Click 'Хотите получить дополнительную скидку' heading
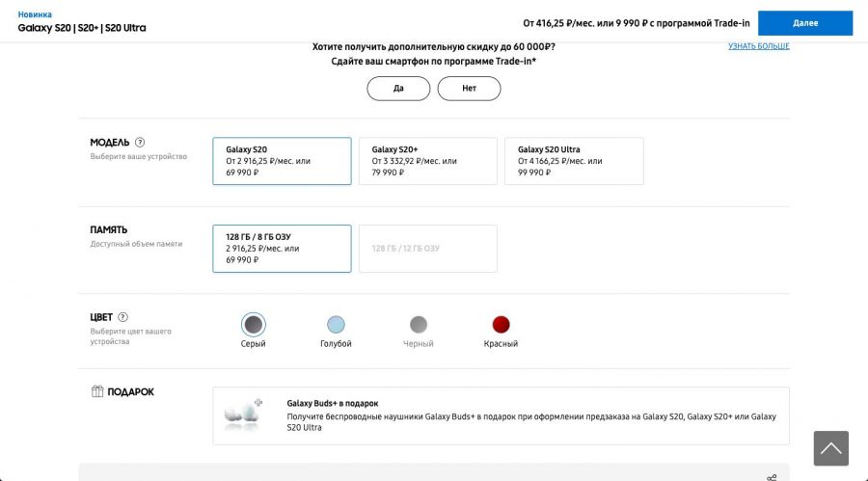The width and height of the screenshot is (868, 481). tap(434, 47)
